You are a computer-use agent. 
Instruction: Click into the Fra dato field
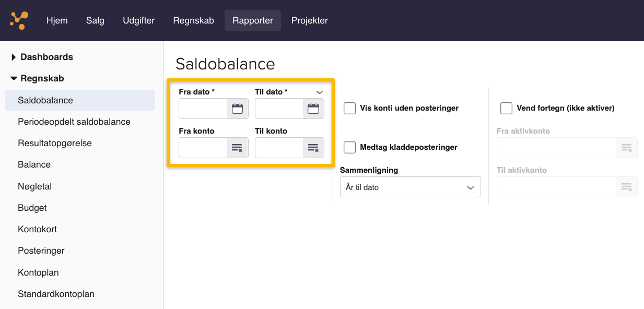203,109
